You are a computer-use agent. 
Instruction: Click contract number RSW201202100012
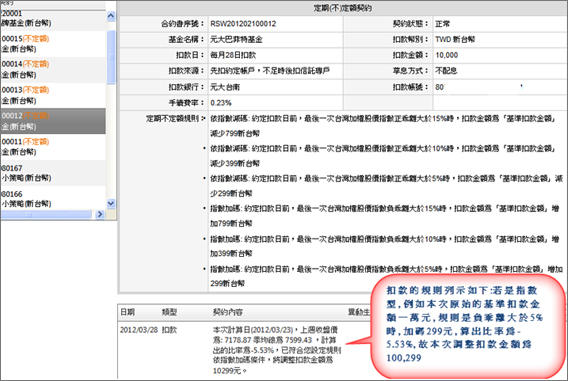click(243, 24)
